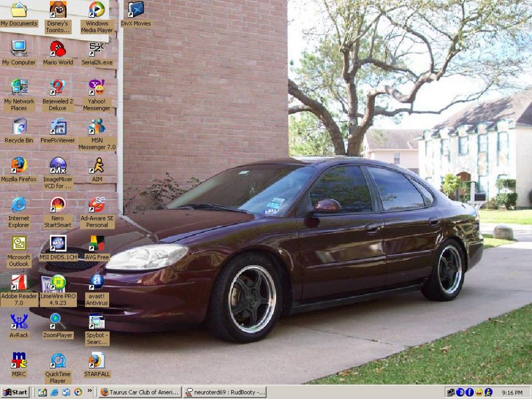Switch to neuroterd69 chat taskbar window
This screenshot has width=532, height=399.
[x=224, y=392]
